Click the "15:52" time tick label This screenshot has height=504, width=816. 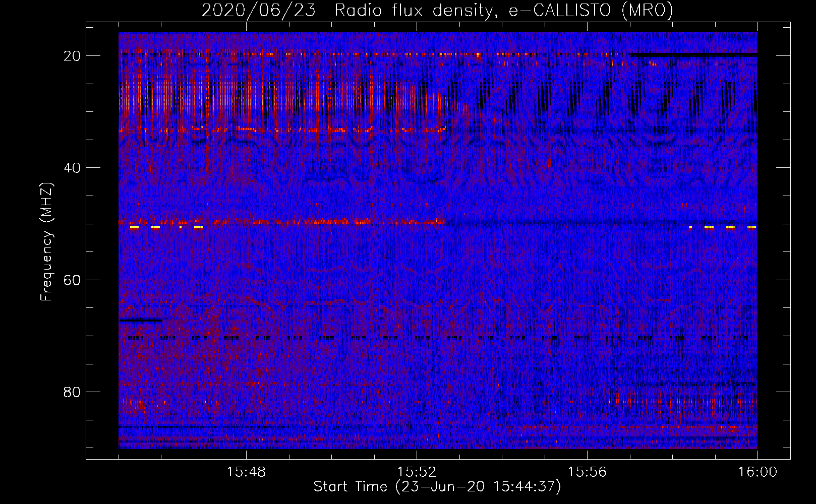417,472
